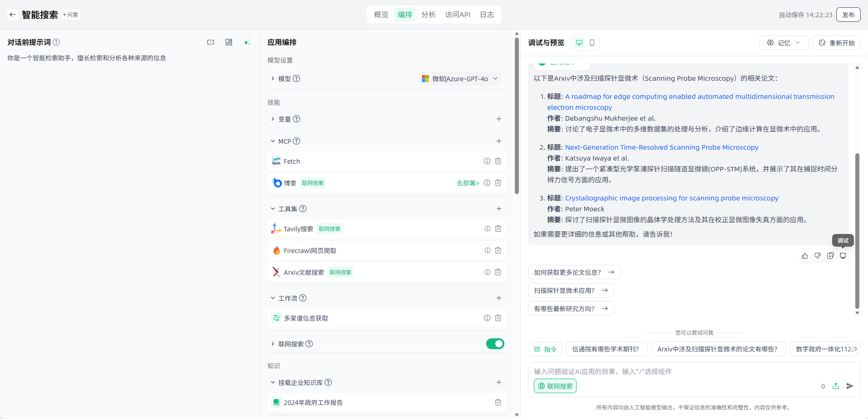Delete the Fetch MCP tool
Screen dimensions: 868x419
click(498, 161)
